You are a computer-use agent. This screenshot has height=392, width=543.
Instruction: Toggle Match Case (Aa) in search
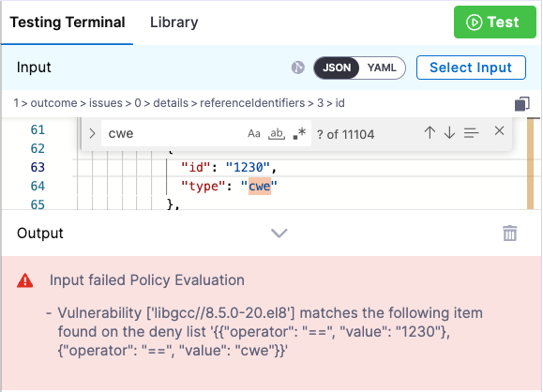[x=254, y=133]
